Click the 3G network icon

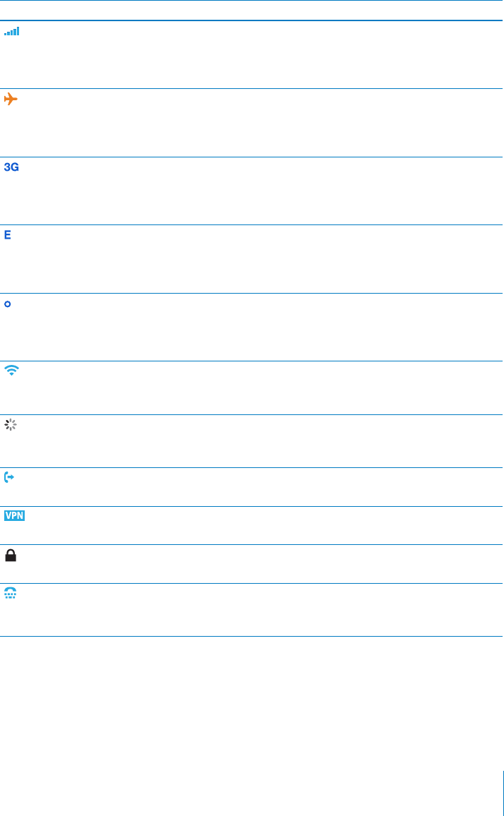pyautogui.click(x=11, y=167)
